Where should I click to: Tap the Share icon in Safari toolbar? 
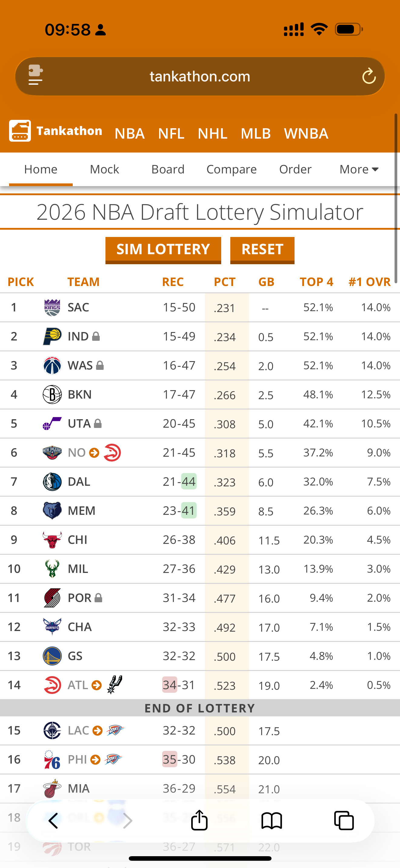tap(199, 821)
